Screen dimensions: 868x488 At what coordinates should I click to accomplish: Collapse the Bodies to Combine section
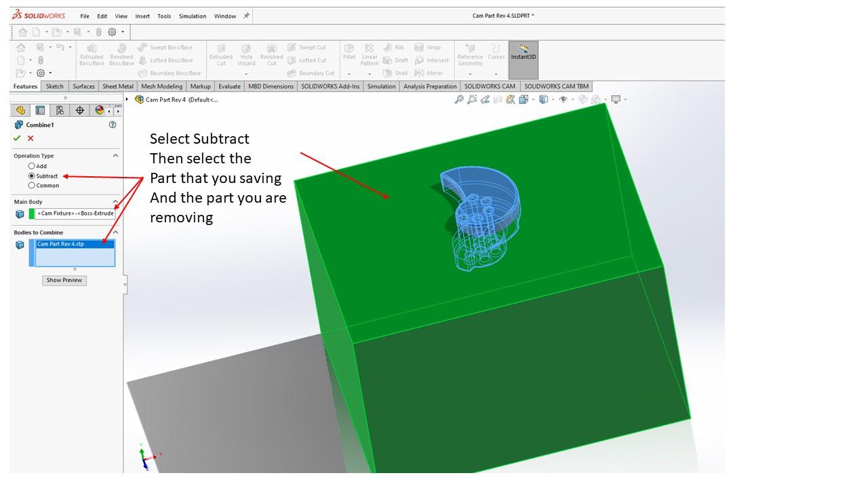115,232
